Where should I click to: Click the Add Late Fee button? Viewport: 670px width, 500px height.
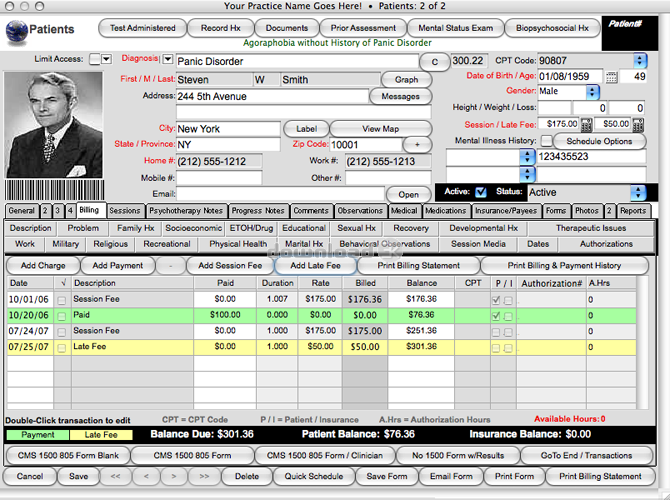[315, 266]
